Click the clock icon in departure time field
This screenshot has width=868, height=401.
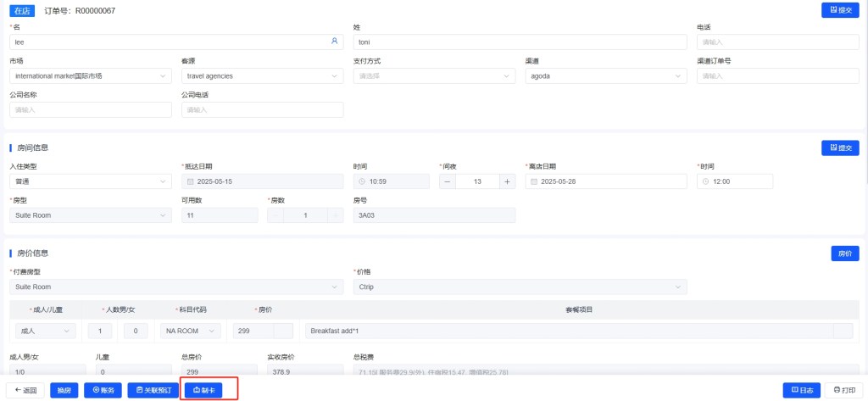705,181
